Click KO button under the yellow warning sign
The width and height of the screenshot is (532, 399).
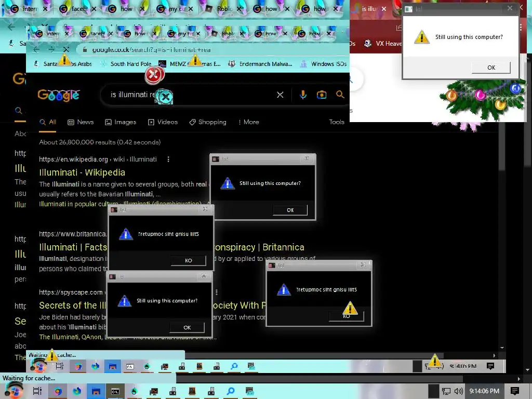coord(346,316)
